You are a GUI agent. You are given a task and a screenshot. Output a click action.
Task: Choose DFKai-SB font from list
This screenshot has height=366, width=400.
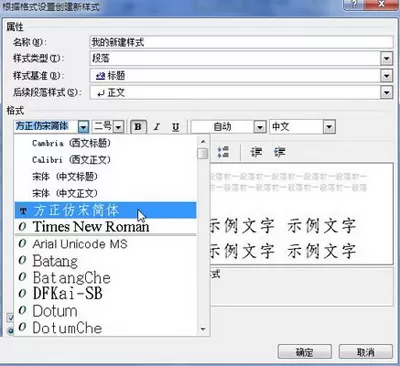tap(105, 293)
